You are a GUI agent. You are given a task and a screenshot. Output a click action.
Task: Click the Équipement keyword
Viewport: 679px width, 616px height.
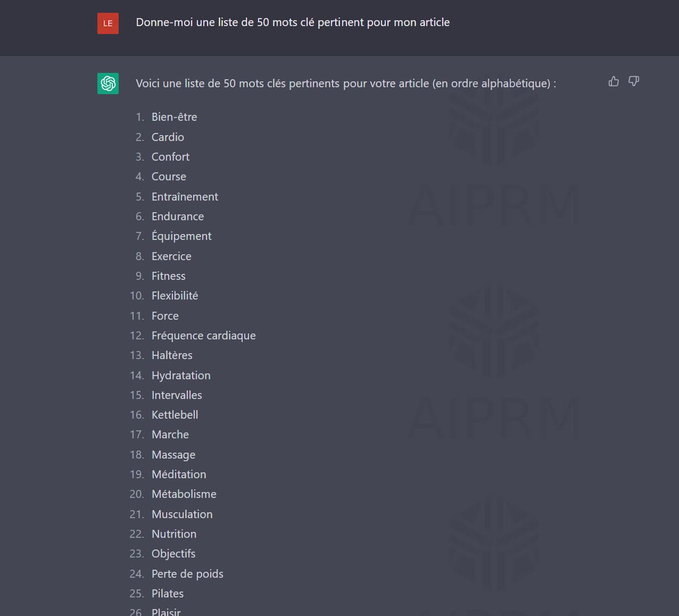click(x=181, y=236)
